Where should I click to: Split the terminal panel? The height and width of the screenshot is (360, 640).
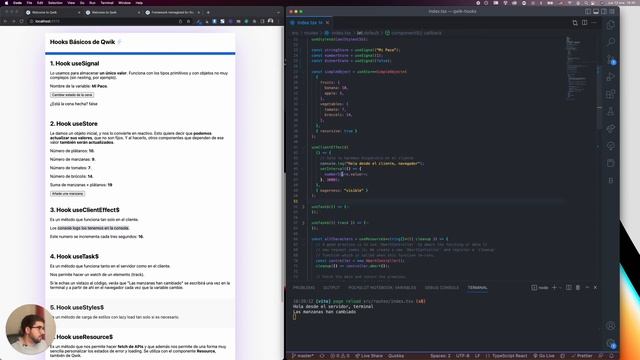[569, 287]
